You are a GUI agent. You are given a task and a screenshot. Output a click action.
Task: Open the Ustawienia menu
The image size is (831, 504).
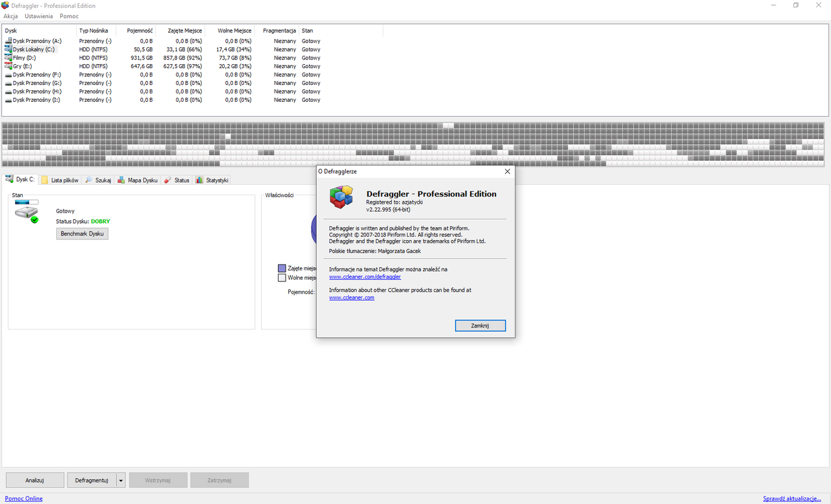coord(39,16)
